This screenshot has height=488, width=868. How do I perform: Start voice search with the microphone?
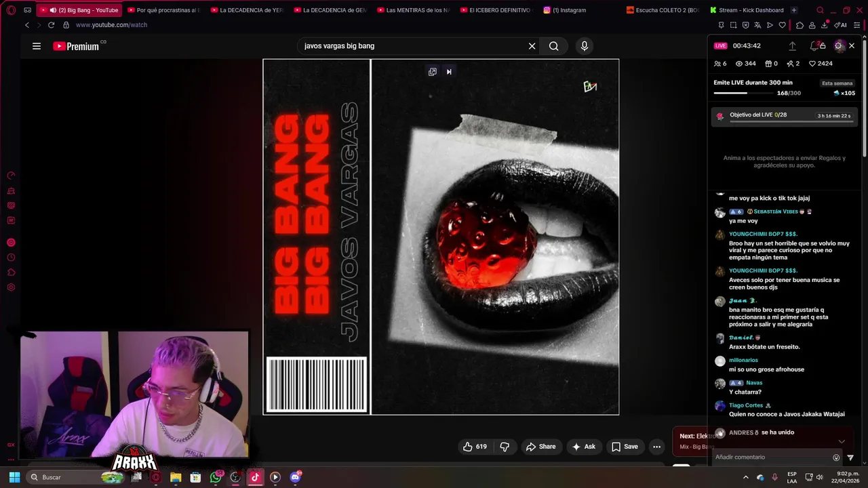coord(585,46)
